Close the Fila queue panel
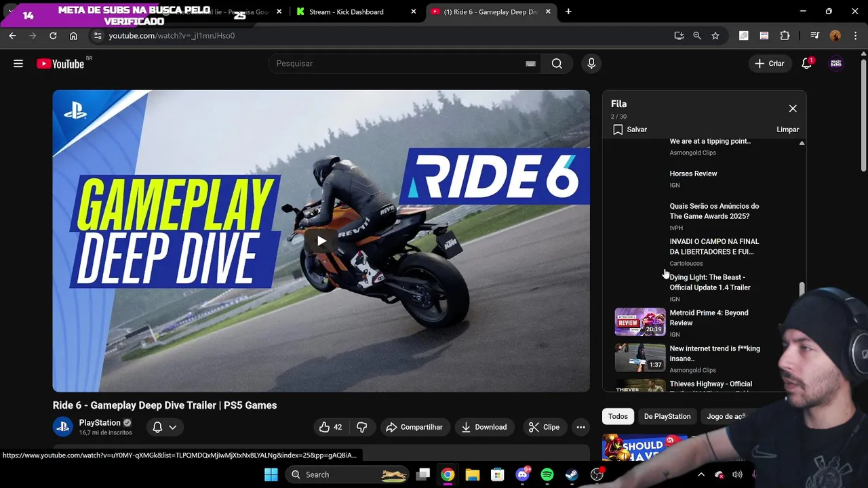Screen dimensions: 868x488 793,108
